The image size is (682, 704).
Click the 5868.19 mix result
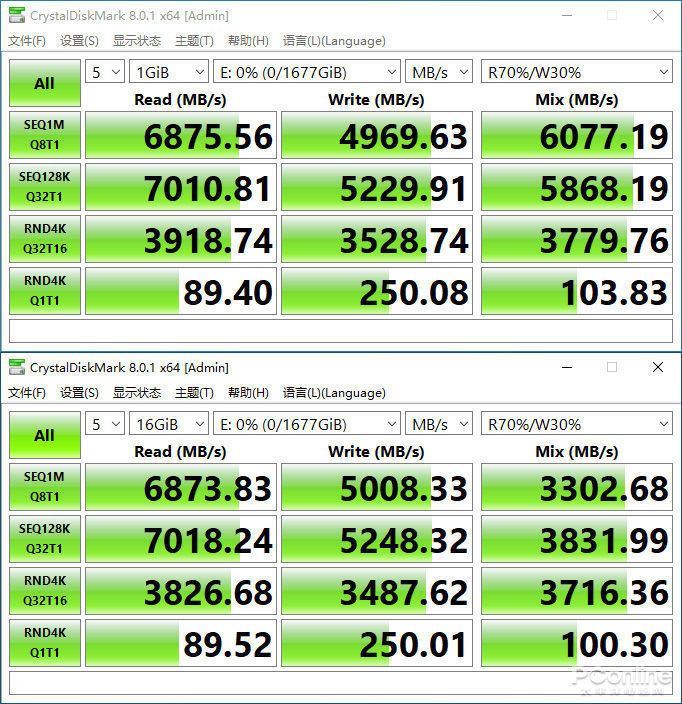click(x=577, y=187)
